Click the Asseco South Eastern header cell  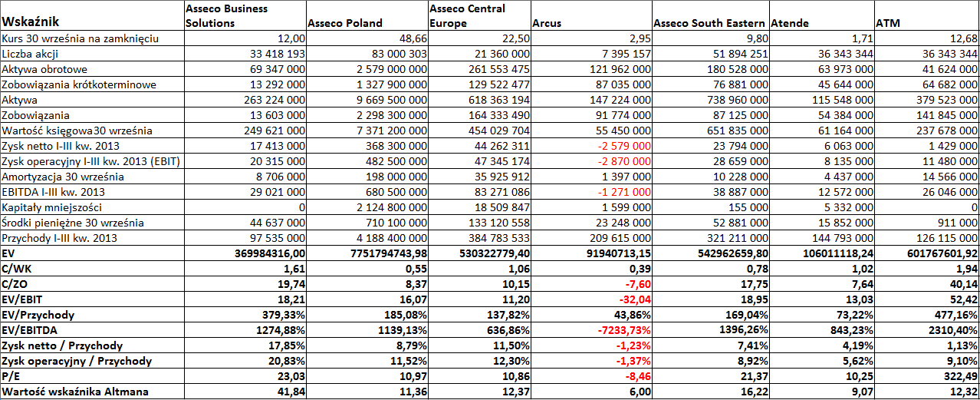[710, 15]
